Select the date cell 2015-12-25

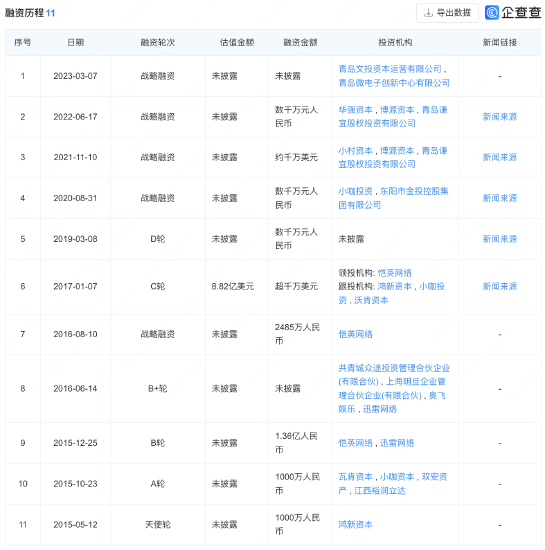75,443
